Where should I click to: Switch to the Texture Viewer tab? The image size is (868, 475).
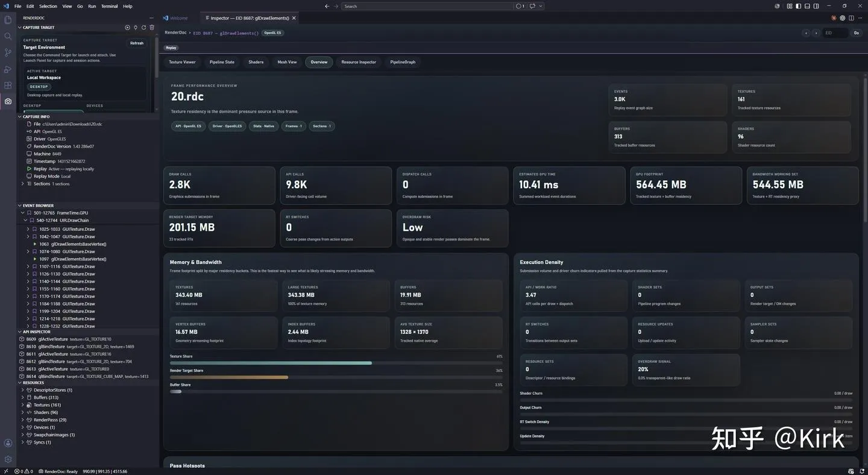182,62
